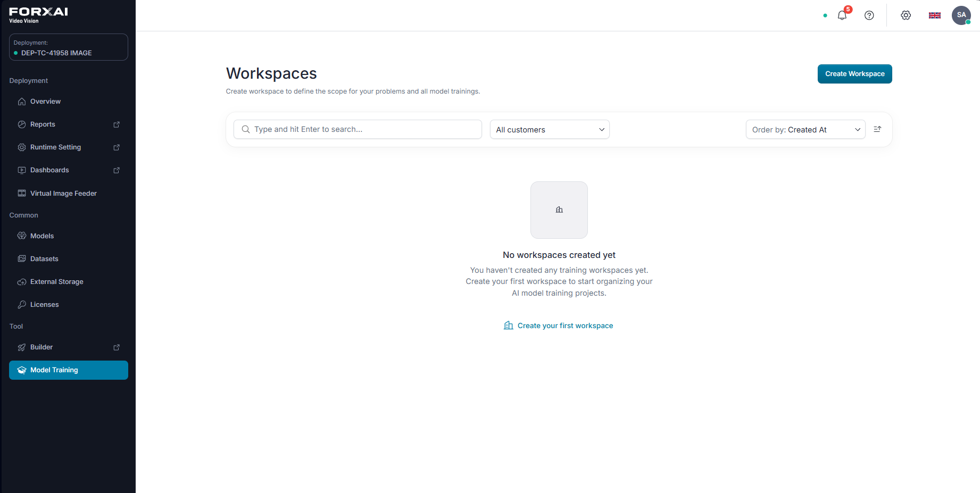Change language via UK flag icon
This screenshot has height=493, width=980.
coord(934,15)
